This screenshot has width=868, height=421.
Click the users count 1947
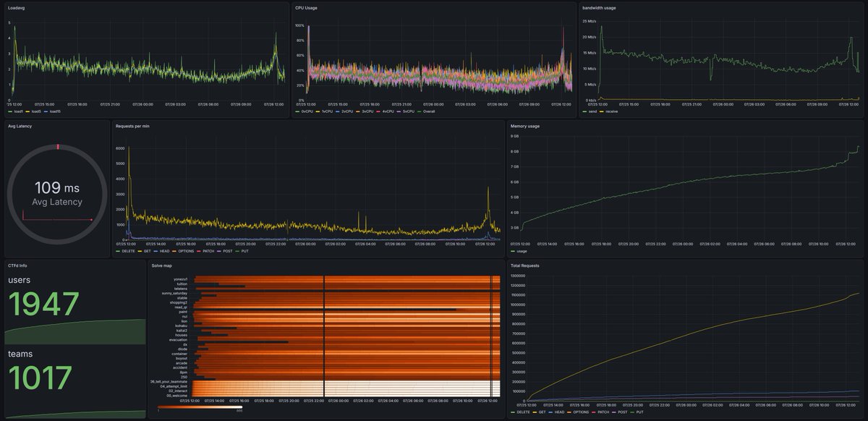click(43, 304)
